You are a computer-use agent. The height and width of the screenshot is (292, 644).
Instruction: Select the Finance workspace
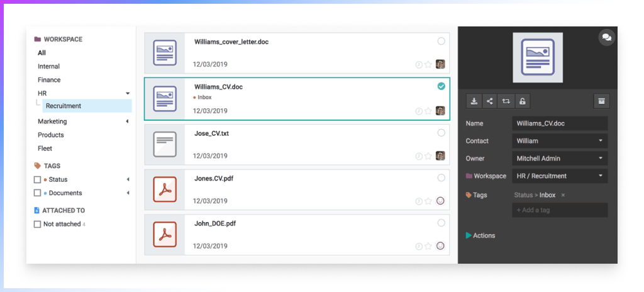pyautogui.click(x=49, y=80)
